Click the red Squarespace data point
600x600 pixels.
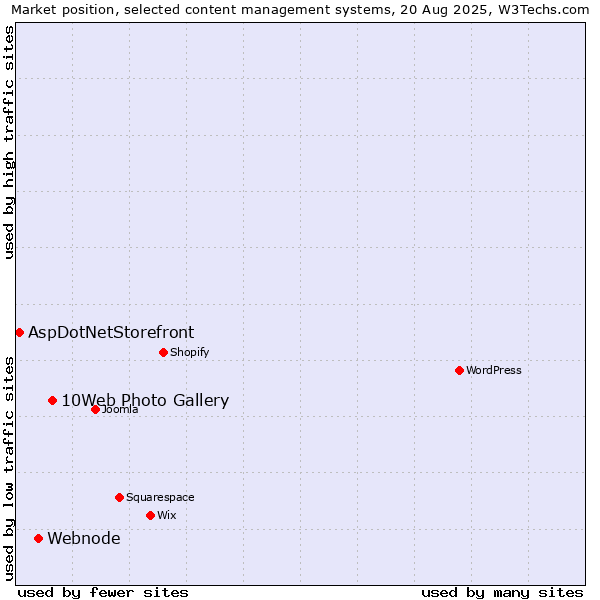[x=119, y=497]
